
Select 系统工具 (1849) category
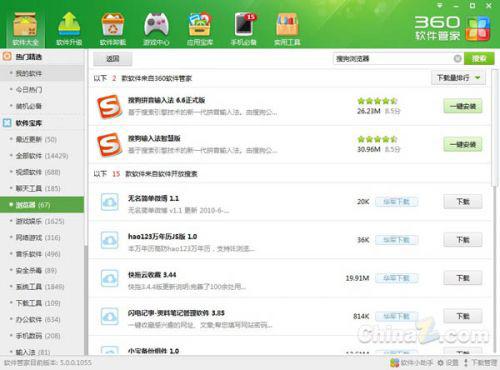(42, 287)
